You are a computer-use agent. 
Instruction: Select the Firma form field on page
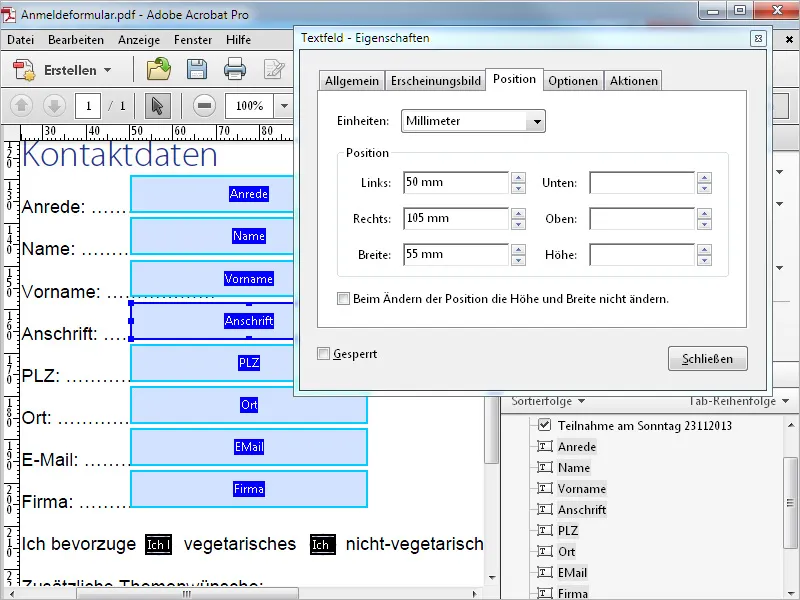click(249, 489)
